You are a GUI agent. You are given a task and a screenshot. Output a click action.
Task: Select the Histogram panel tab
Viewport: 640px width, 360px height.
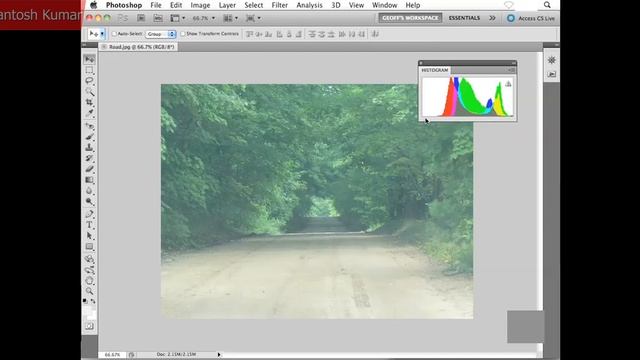(x=435, y=70)
